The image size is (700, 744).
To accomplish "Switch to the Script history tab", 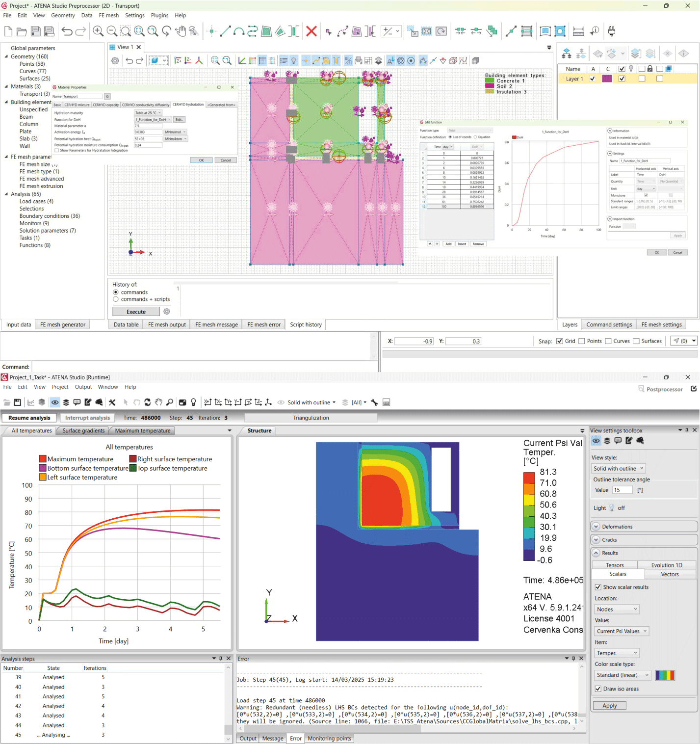I will 306,325.
